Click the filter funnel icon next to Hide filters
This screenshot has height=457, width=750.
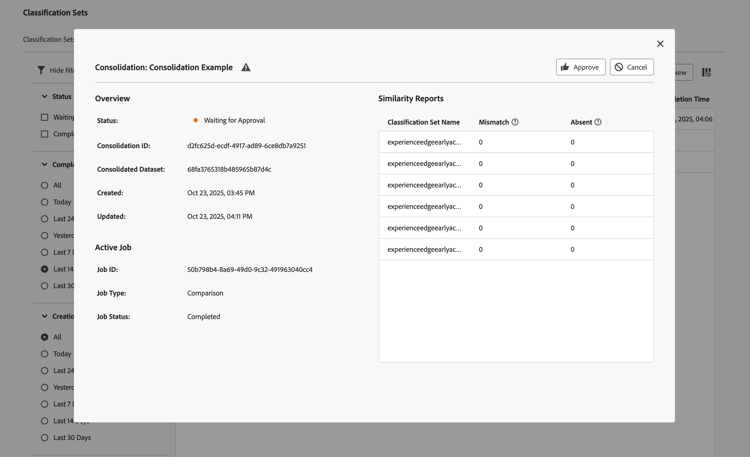coord(41,70)
